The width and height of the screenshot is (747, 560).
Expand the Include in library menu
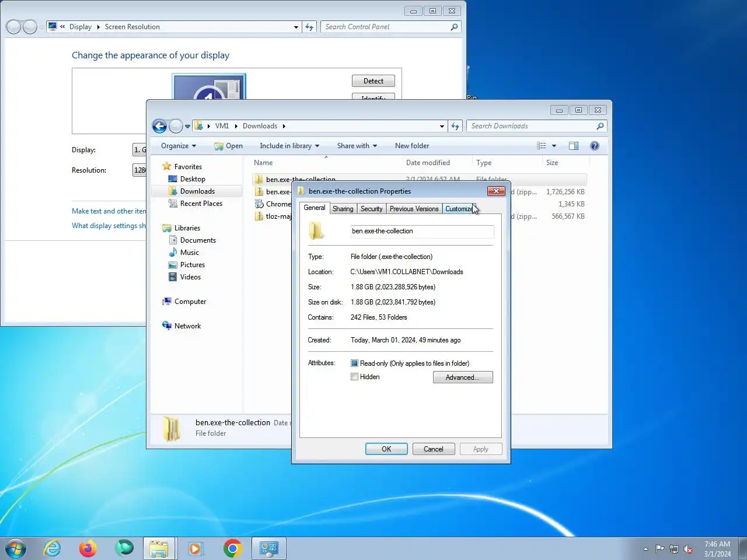coord(289,146)
